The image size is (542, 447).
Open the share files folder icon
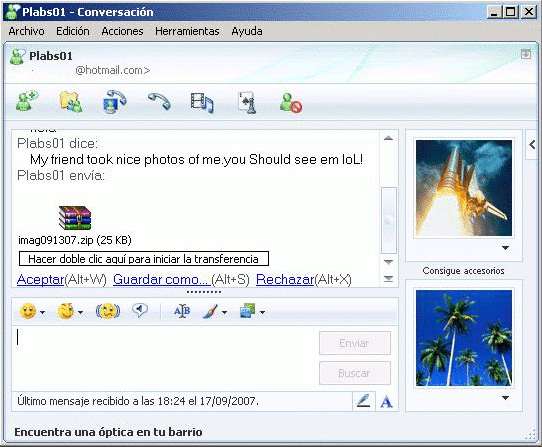click(x=71, y=102)
